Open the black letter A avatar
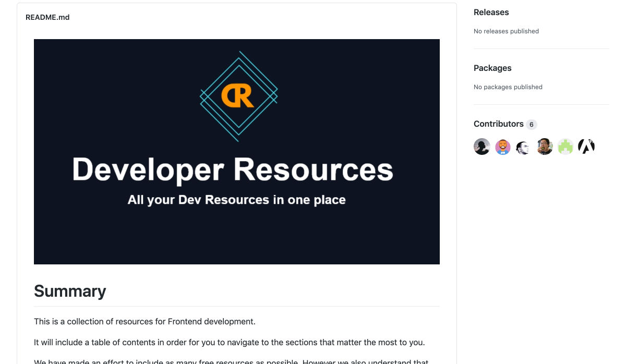Screen dimensions: 626x364 pos(586,147)
